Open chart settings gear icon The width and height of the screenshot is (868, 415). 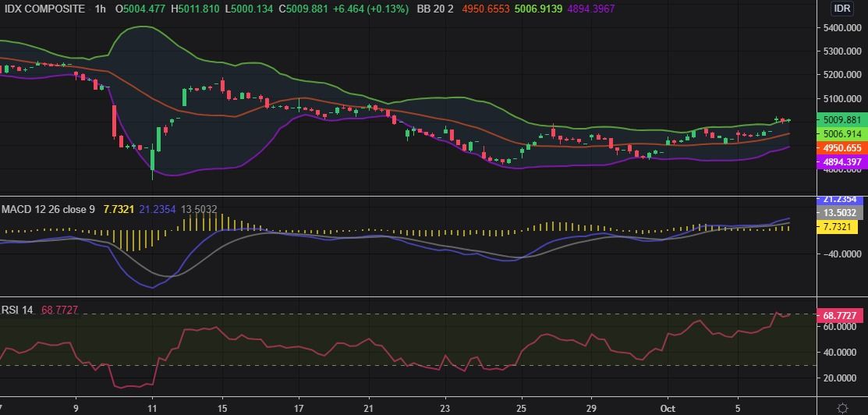tap(842, 408)
